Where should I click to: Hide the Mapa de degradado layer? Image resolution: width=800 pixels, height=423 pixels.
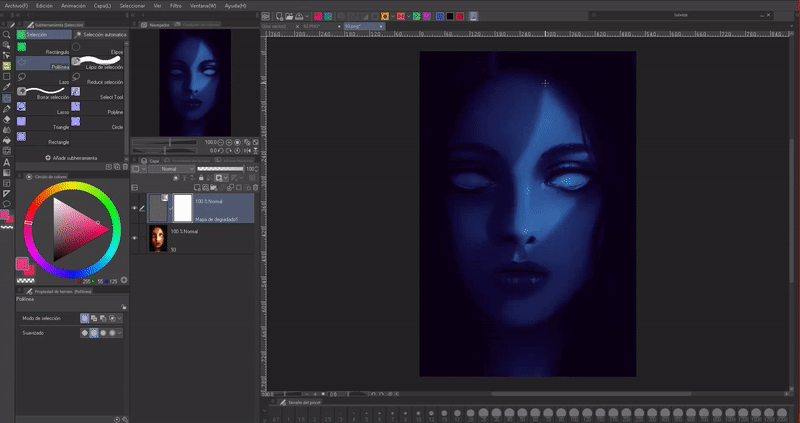(135, 208)
